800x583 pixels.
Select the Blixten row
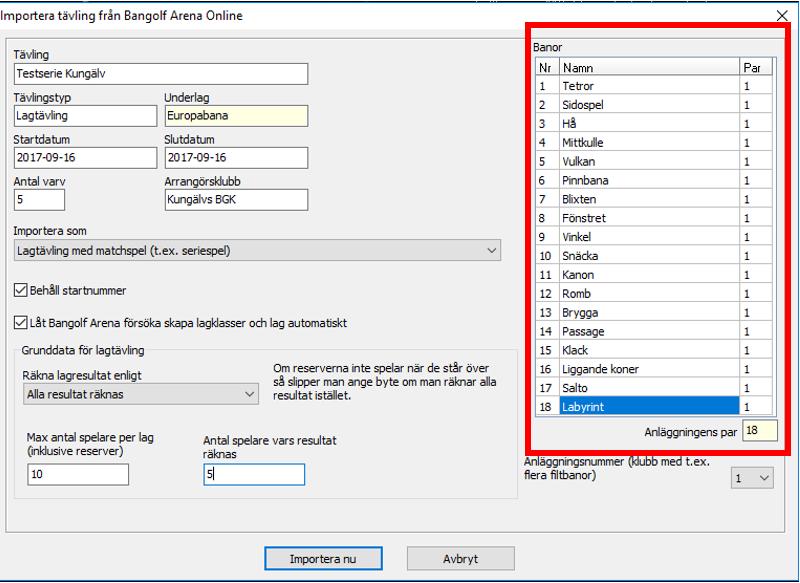(x=654, y=199)
